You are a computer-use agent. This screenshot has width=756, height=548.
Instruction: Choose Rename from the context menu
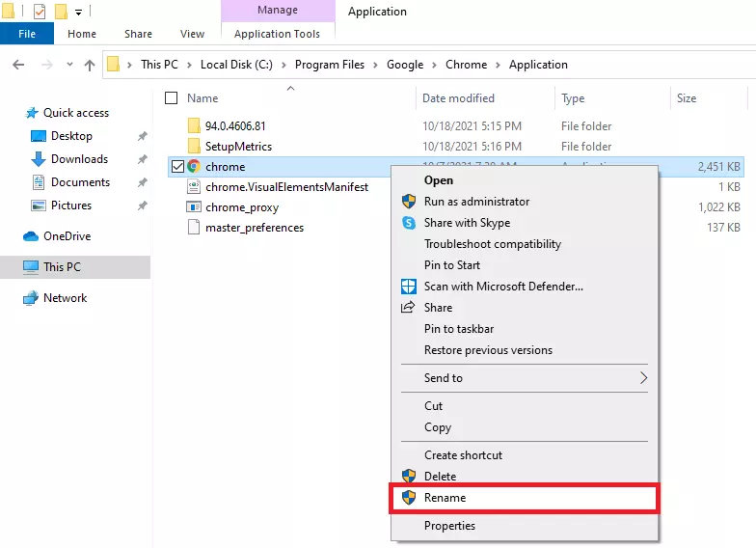click(x=525, y=498)
